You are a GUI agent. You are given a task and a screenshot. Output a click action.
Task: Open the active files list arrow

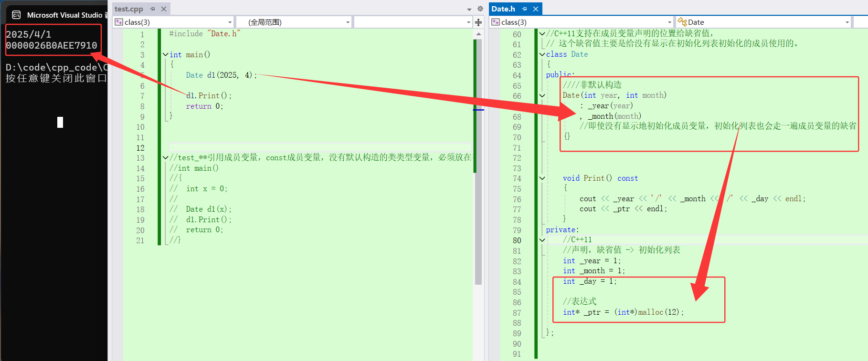[x=469, y=10]
